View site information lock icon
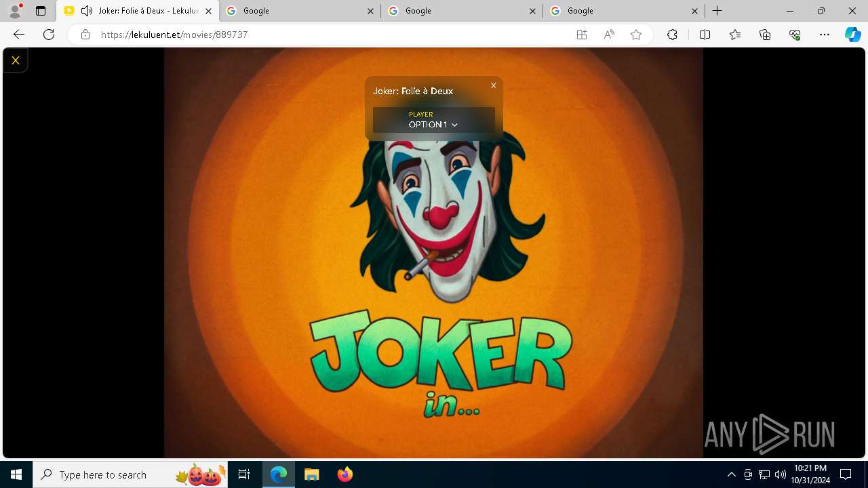The image size is (868, 488). (85, 35)
